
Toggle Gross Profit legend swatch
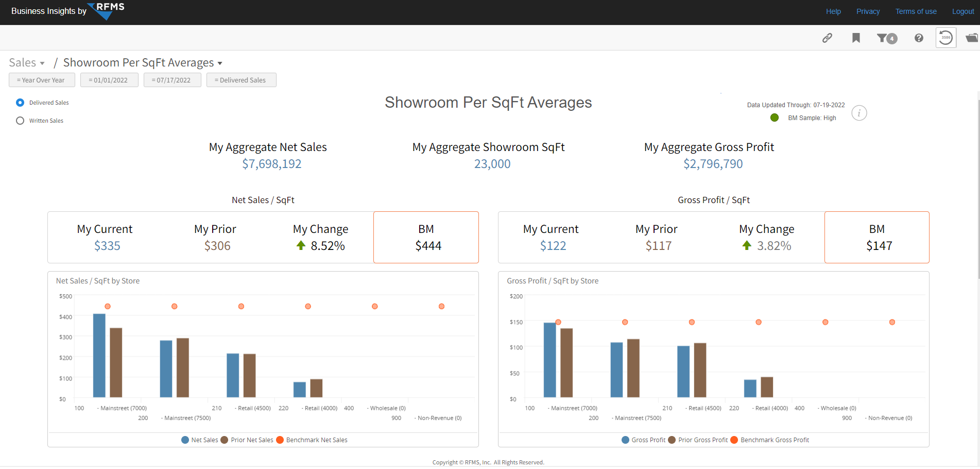625,440
